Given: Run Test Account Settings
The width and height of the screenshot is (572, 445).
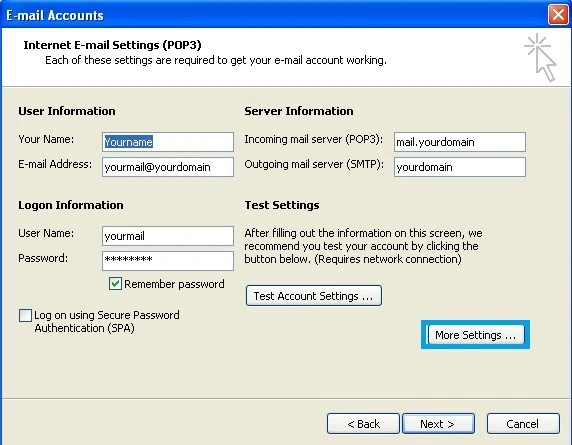Looking at the screenshot, I should click(314, 296).
